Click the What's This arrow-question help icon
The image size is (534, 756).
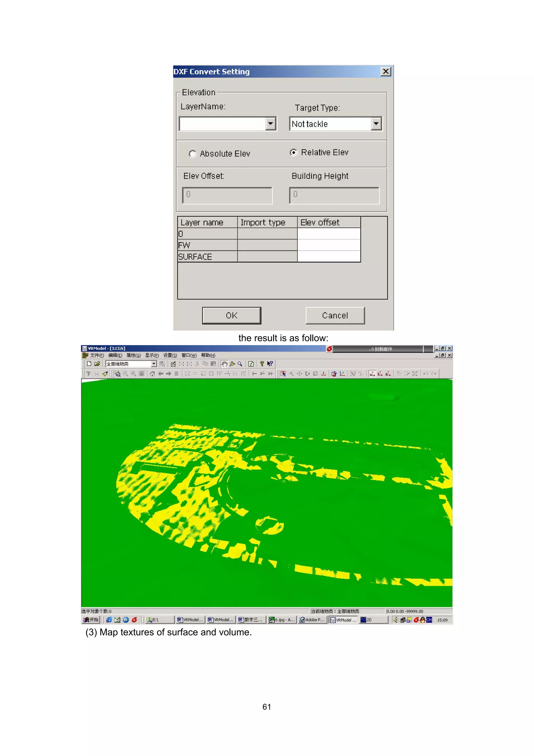[270, 364]
